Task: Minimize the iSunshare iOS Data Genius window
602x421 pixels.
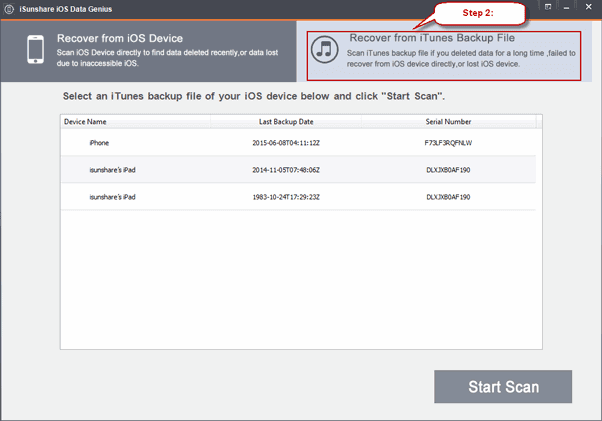Action: tap(566, 7)
